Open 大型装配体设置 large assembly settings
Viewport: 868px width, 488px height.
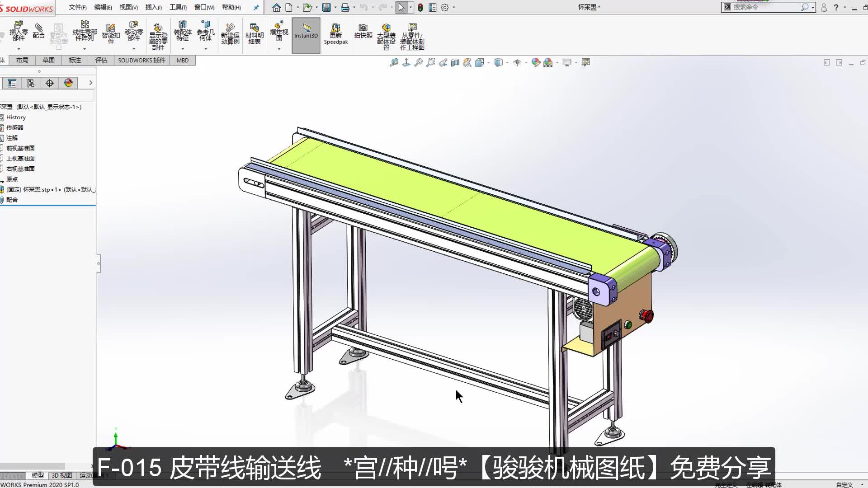[386, 36]
